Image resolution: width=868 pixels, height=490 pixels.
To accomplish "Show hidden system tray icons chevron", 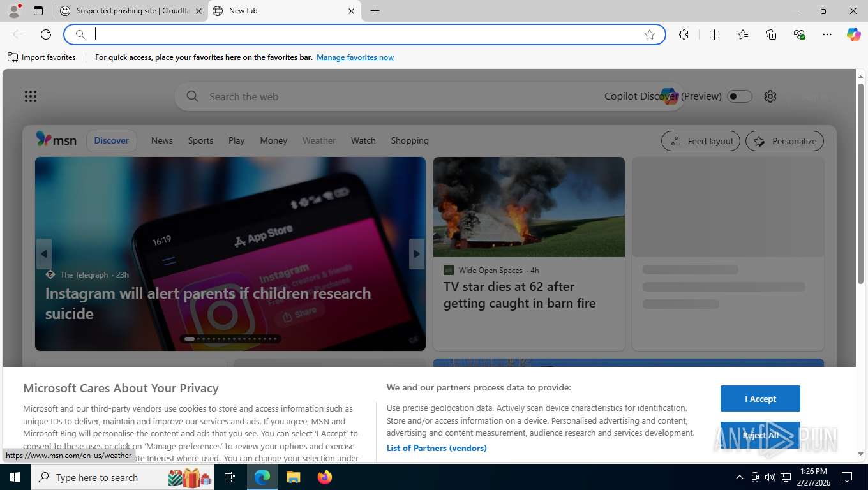I will [x=740, y=477].
